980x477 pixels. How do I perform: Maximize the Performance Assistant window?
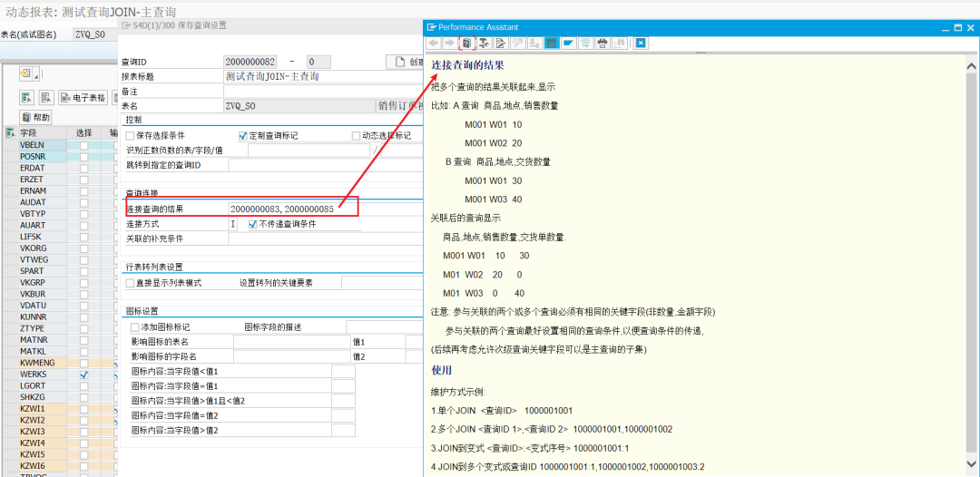pyautogui.click(x=958, y=27)
